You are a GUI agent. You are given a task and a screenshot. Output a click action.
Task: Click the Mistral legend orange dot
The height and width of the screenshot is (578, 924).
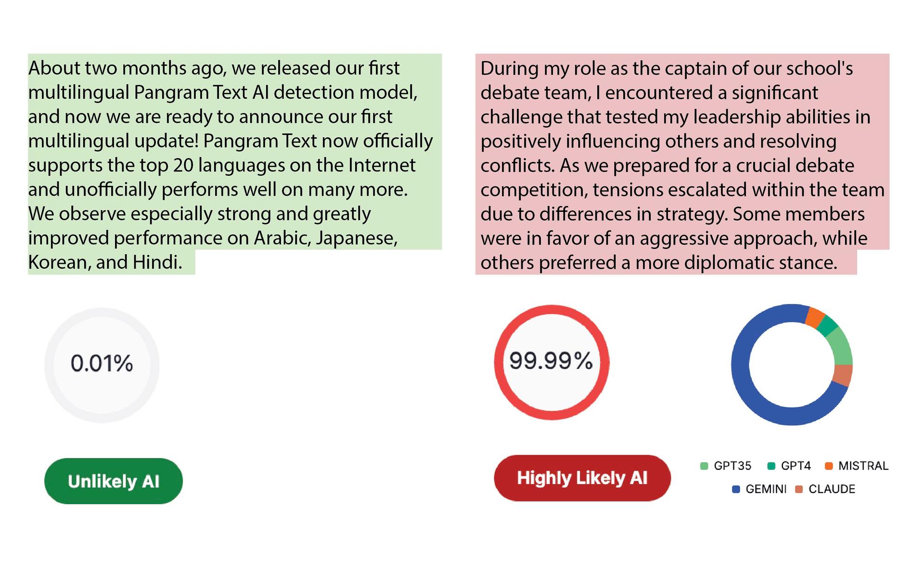[829, 466]
